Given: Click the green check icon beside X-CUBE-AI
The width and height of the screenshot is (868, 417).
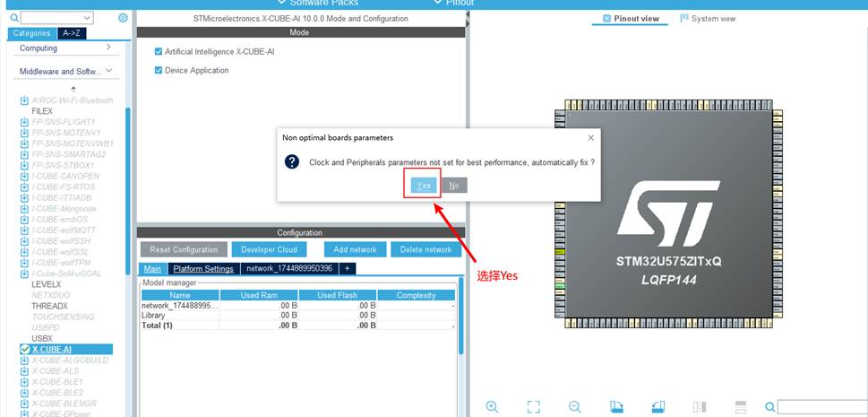Looking at the screenshot, I should point(24,350).
